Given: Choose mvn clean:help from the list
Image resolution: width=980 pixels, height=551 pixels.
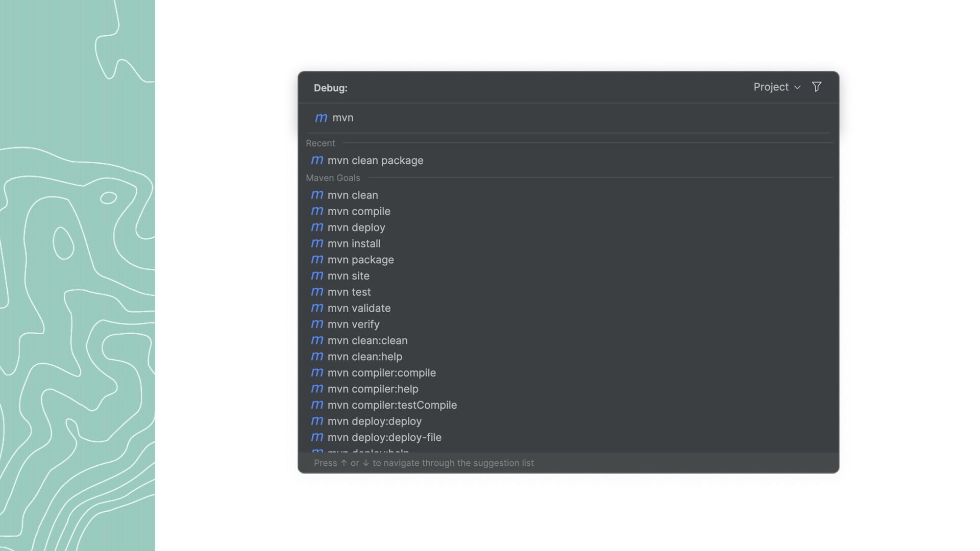Looking at the screenshot, I should click(364, 357).
